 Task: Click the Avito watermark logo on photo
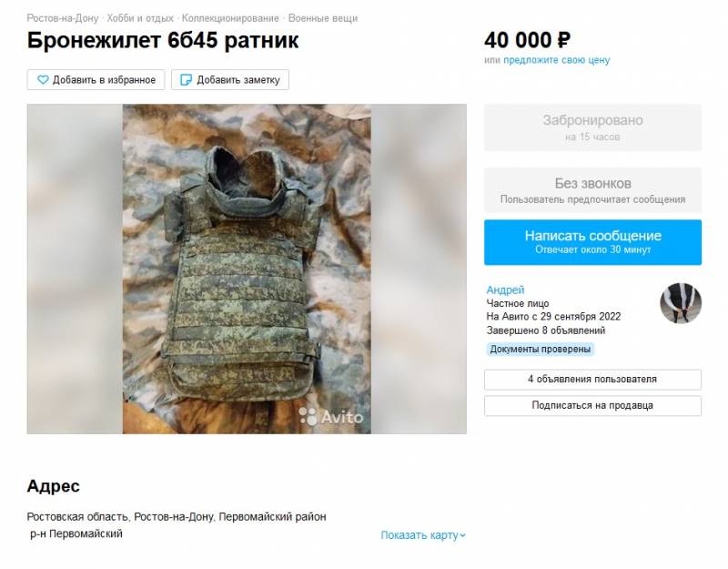coord(330,417)
